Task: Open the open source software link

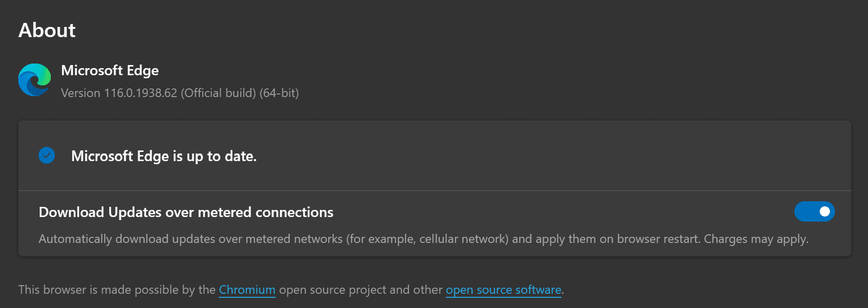Action: [x=504, y=290]
